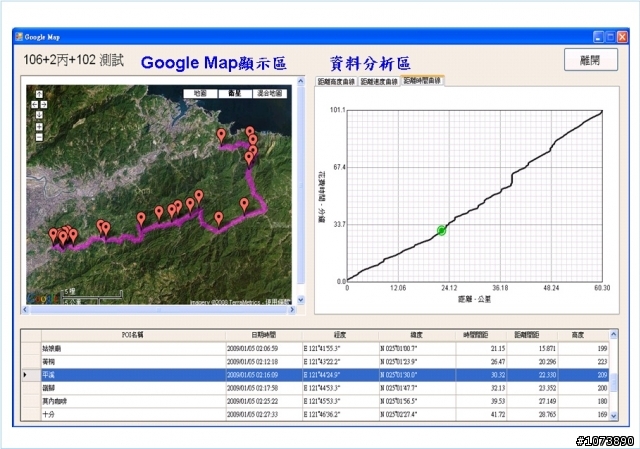Open the 距離時間曲線 tab
The image size is (640, 449).
click(422, 81)
